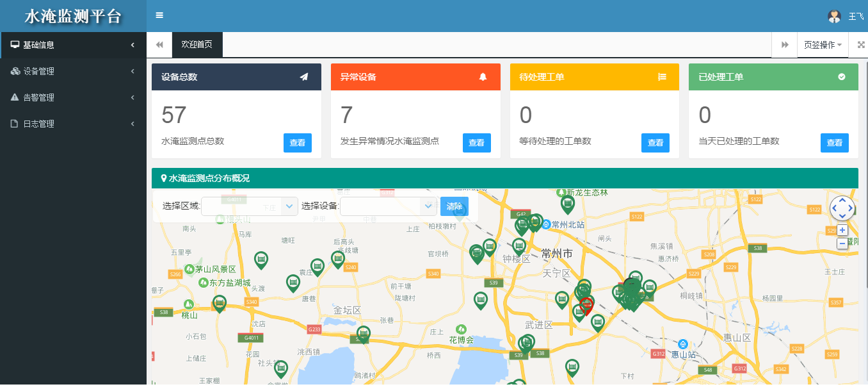The width and height of the screenshot is (868, 389).
Task: Click the fullscreen expand icon top right
Action: 860,45
